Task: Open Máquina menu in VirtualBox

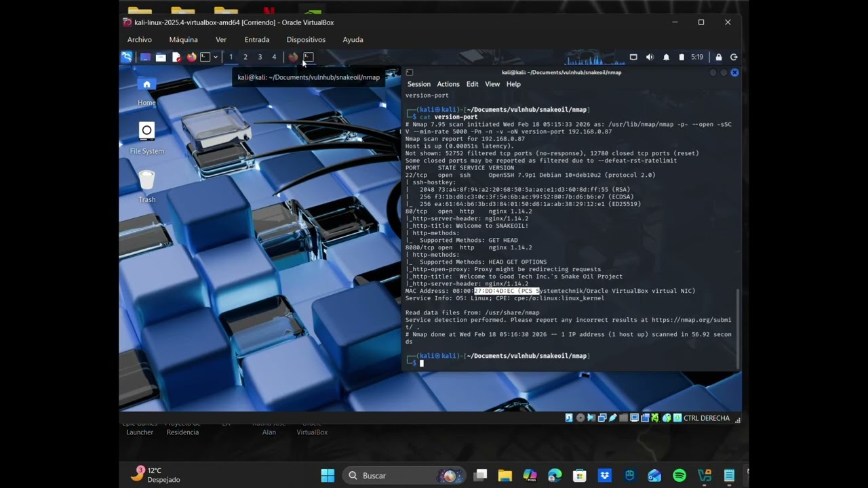Action: coord(183,40)
